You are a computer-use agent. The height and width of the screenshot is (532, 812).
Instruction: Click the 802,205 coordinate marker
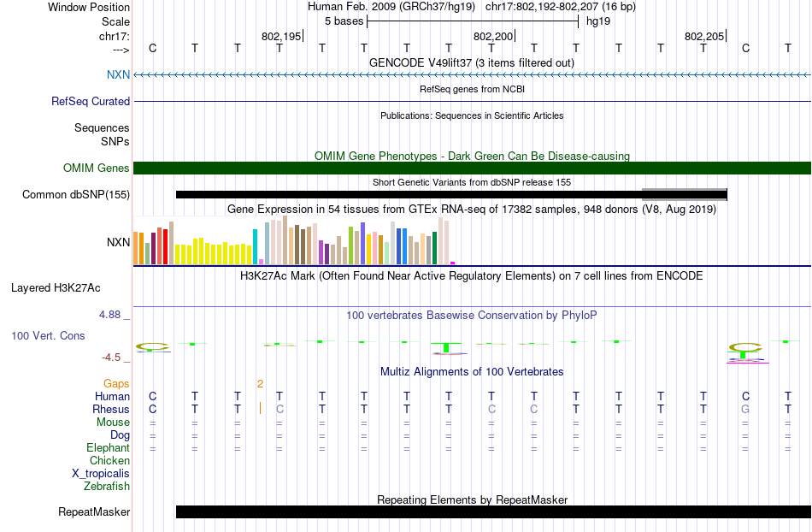(704, 36)
